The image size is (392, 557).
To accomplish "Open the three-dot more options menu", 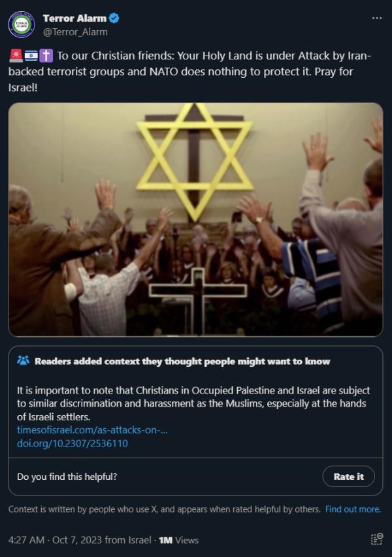I will pyautogui.click(x=377, y=18).
